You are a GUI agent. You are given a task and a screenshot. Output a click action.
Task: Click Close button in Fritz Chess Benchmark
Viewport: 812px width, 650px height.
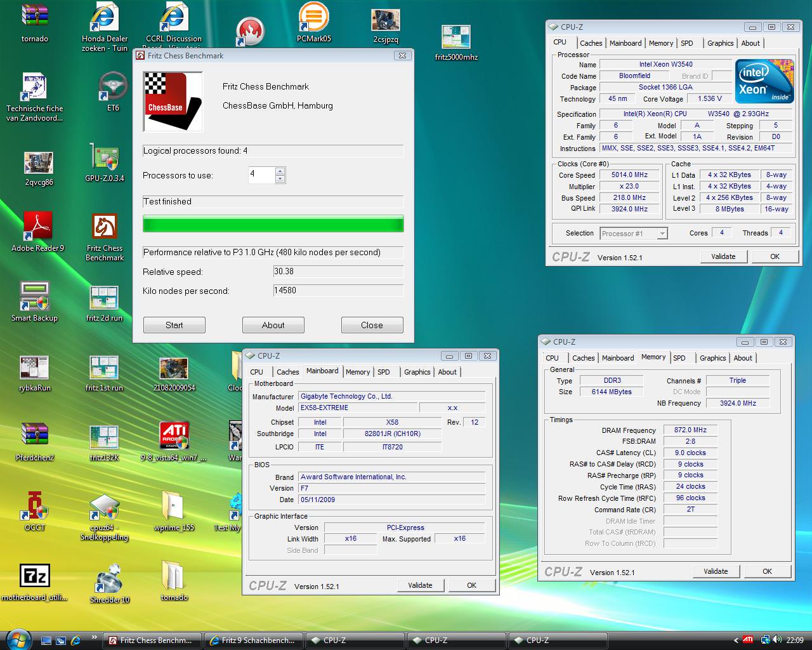tap(372, 325)
